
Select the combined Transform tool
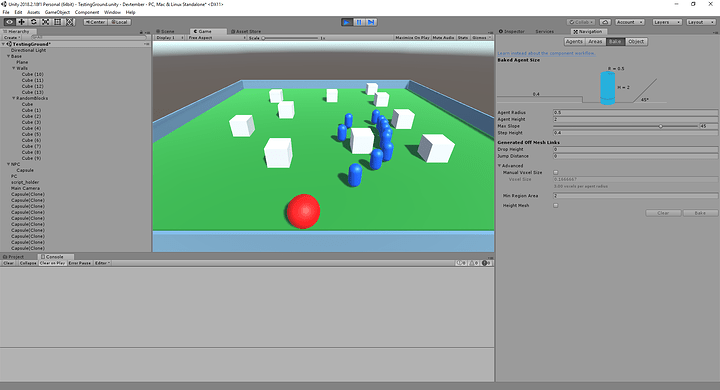pos(69,22)
